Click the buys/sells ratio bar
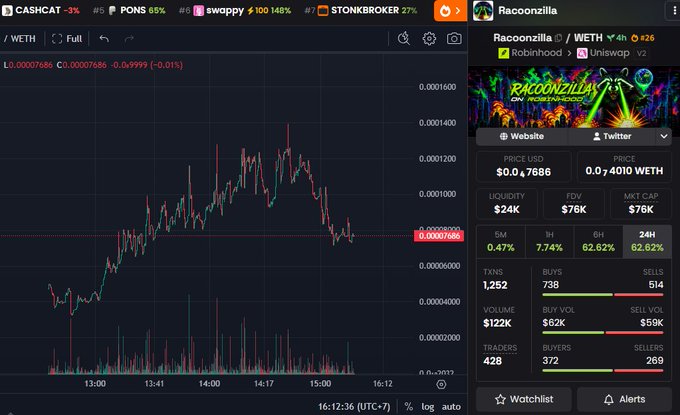680x415 pixels. pyautogui.click(x=603, y=295)
